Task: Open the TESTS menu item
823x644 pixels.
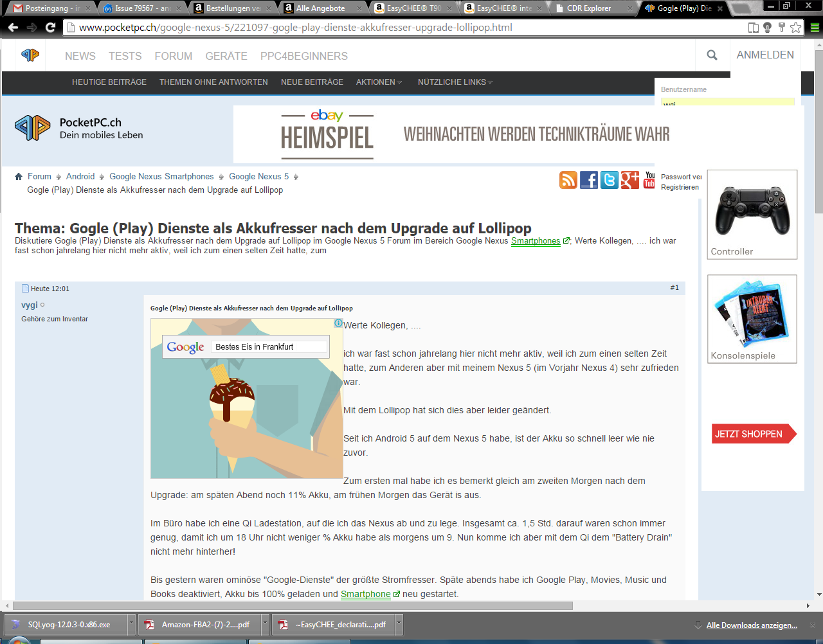Action: [x=125, y=56]
